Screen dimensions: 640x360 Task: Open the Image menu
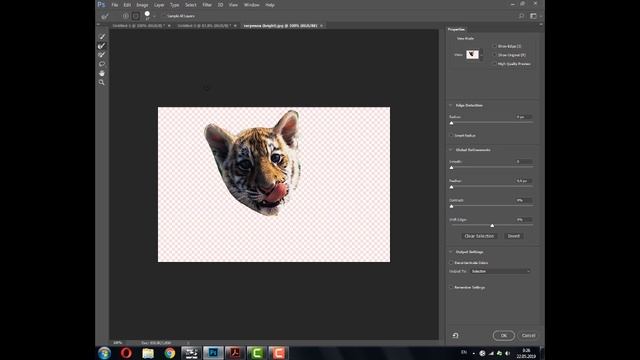tap(142, 5)
